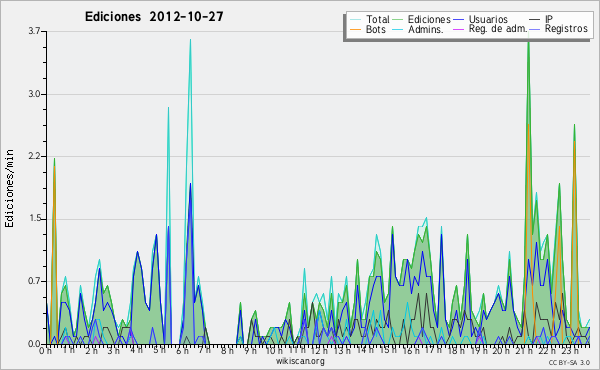Open the wikiscan.org source text
This screenshot has width=600, height=370.
(300, 361)
